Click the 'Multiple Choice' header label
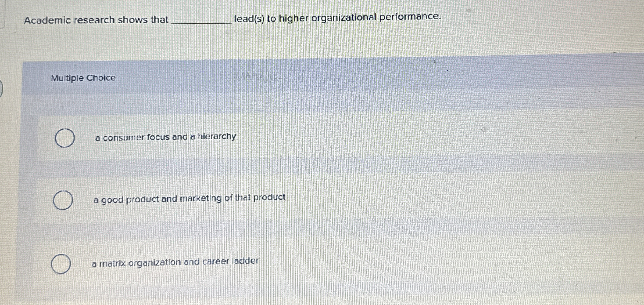The width and height of the screenshot is (644, 305). (x=83, y=78)
